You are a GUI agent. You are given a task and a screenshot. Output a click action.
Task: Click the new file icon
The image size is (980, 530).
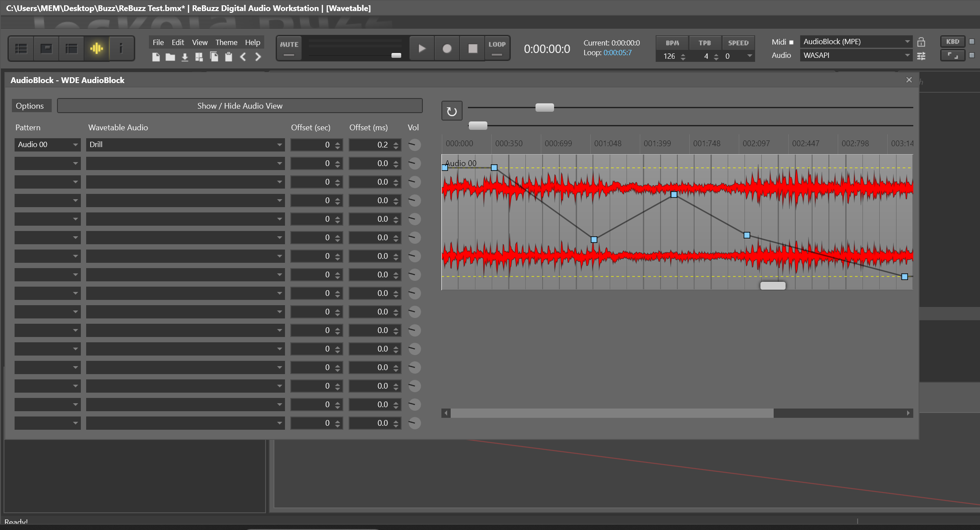(156, 57)
